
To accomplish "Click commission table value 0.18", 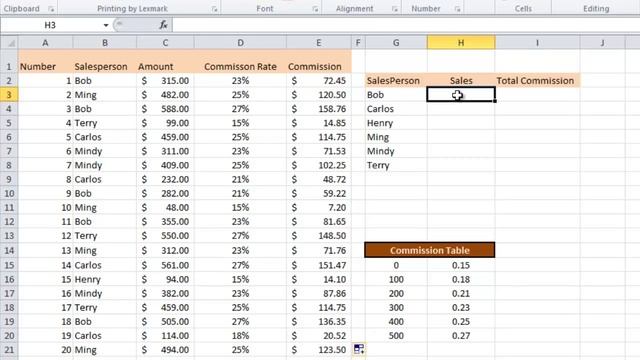I will click(461, 280).
